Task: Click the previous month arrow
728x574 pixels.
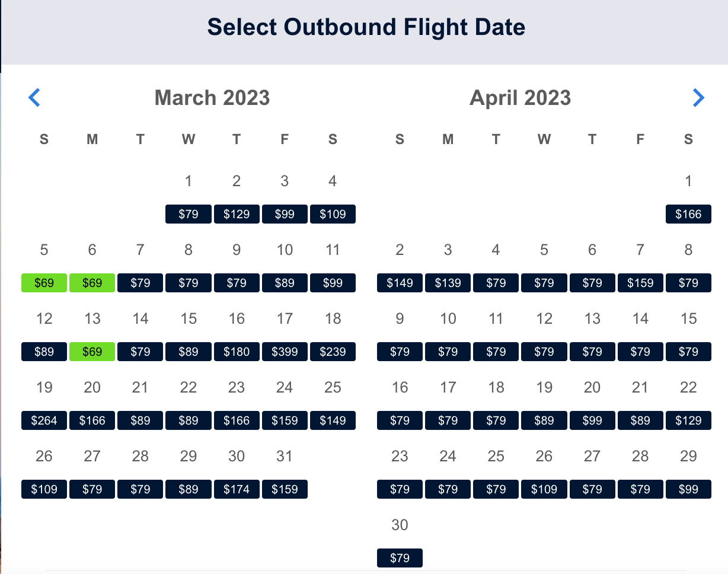Action: tap(34, 97)
